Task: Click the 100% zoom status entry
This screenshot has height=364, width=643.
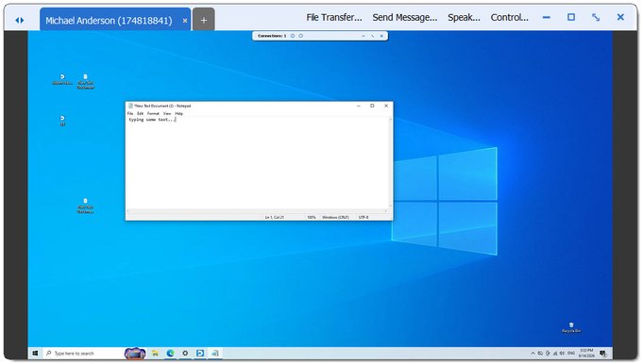Action: (312, 218)
